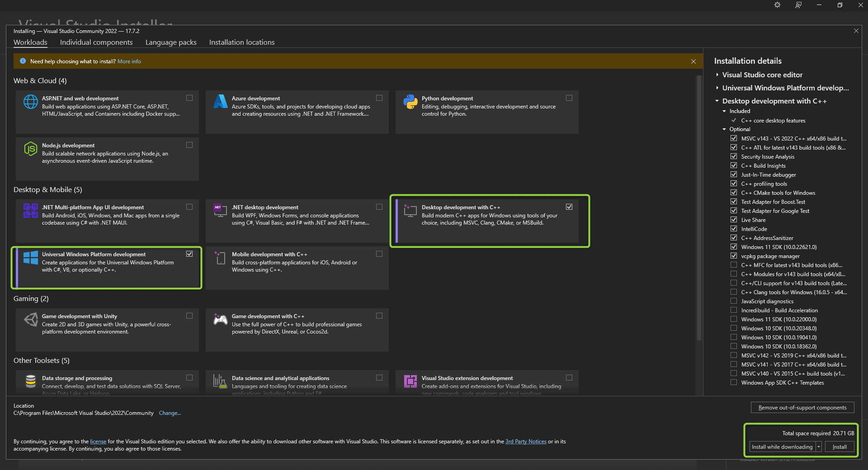
Task: Click the Desktop development with C++ icon
Action: pyautogui.click(x=410, y=211)
